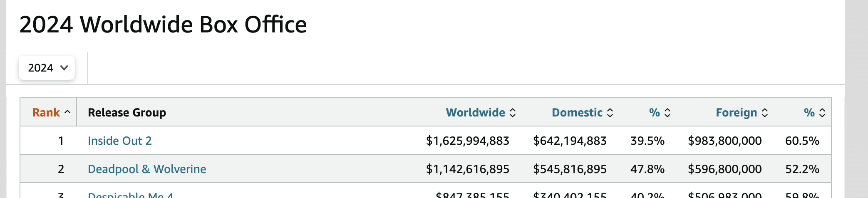Image resolution: width=868 pixels, height=198 pixels.
Task: Sort by foreign percentage column
Action: click(x=809, y=112)
